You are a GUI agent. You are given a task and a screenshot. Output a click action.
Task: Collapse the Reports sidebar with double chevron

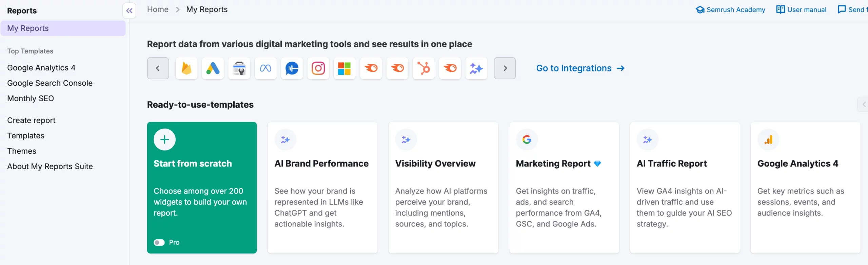point(129,11)
